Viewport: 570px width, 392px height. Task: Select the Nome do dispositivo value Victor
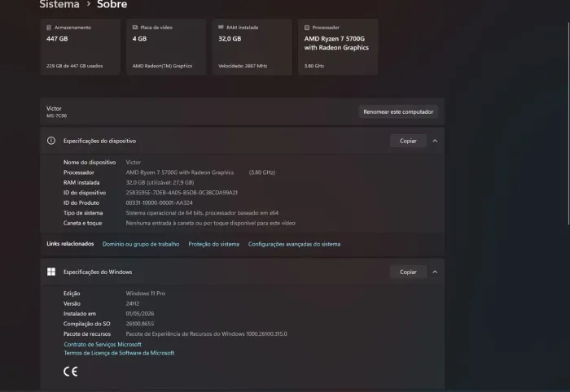click(133, 162)
